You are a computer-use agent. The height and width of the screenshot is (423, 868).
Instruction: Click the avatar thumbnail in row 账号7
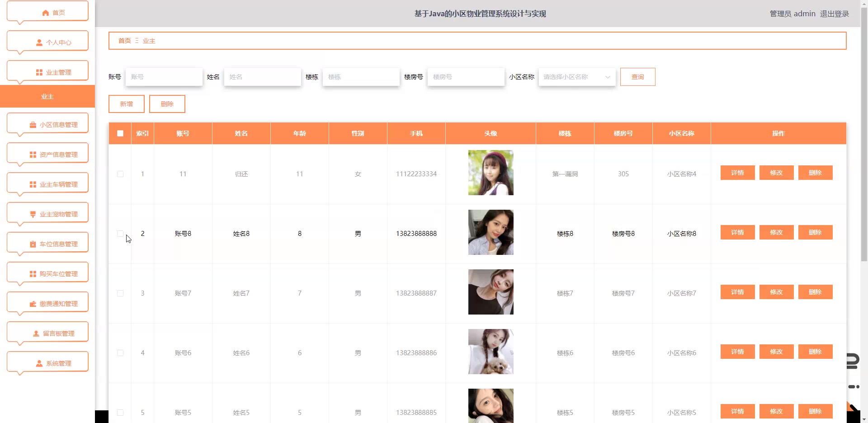point(491,292)
